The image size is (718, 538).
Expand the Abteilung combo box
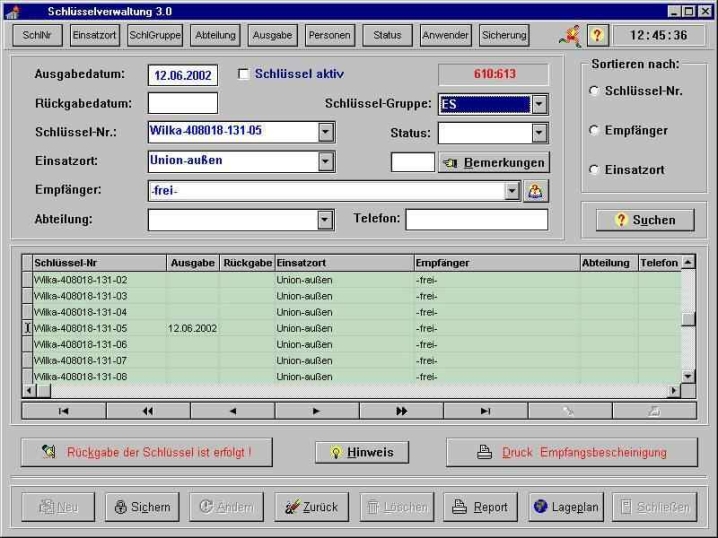click(325, 220)
